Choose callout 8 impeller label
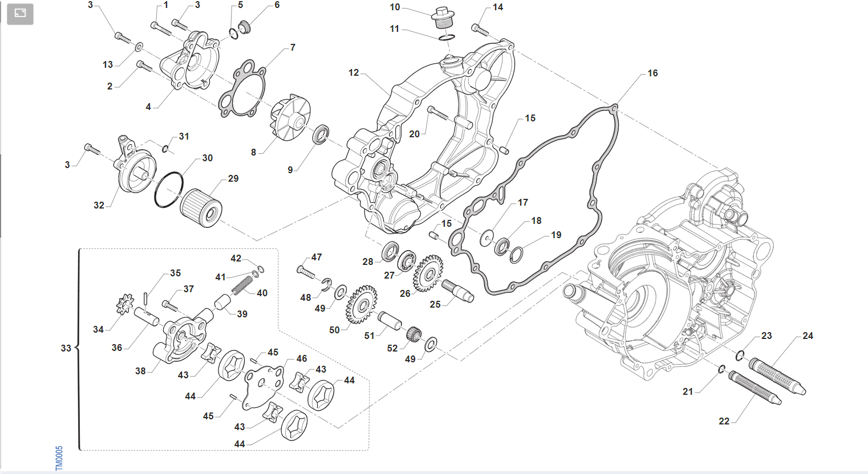This screenshot has width=868, height=474. click(x=254, y=152)
